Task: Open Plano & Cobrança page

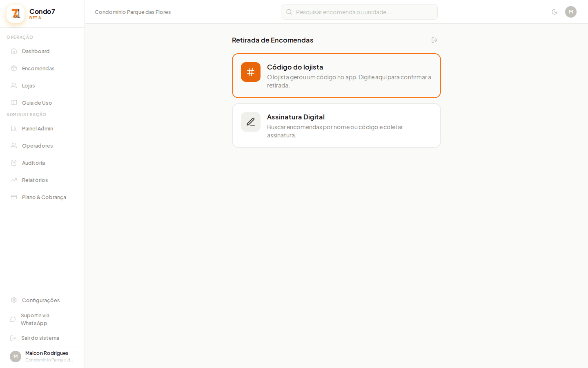Action: [44, 197]
